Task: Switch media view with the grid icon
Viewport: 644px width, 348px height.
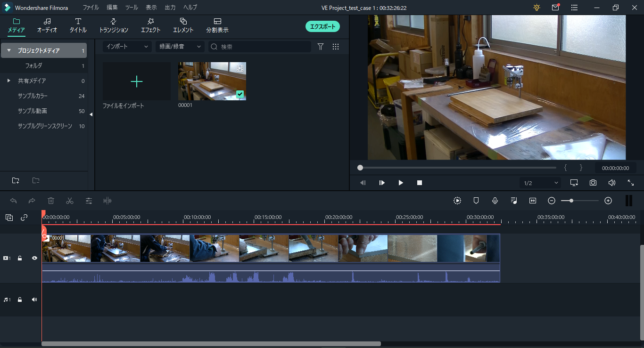Action: tap(336, 47)
